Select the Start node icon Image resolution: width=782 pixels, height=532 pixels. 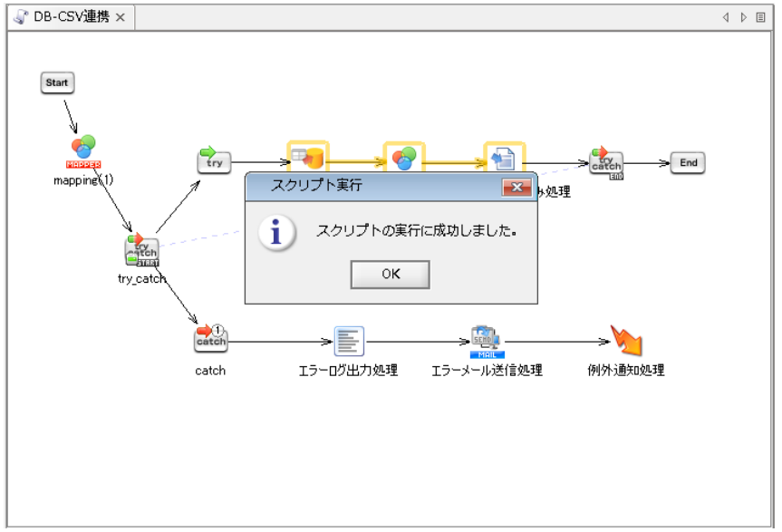pyautogui.click(x=56, y=82)
